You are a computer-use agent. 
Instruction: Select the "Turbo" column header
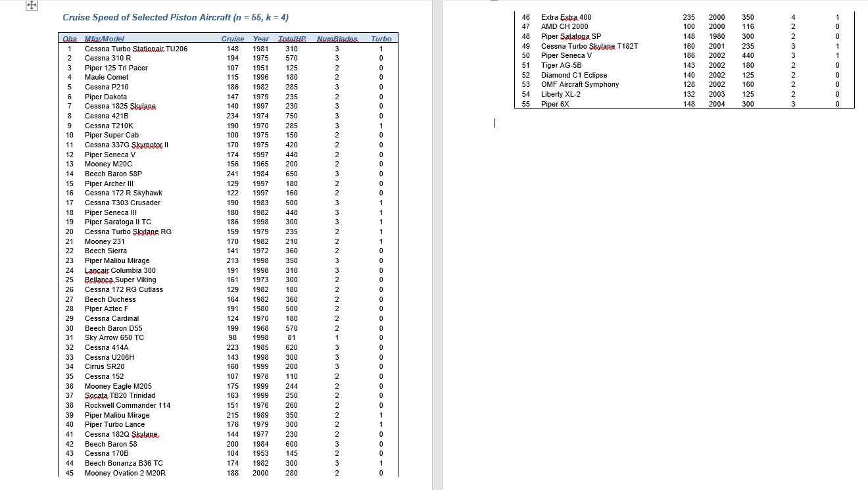point(381,39)
